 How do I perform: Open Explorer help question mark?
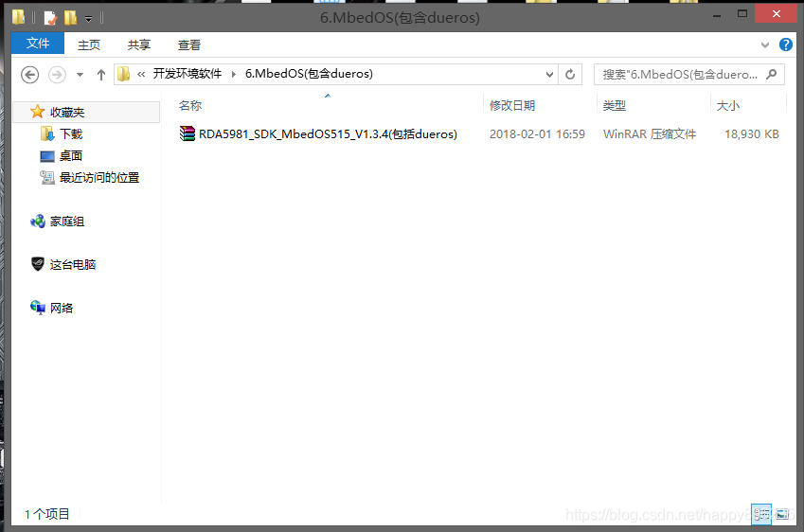click(x=786, y=44)
